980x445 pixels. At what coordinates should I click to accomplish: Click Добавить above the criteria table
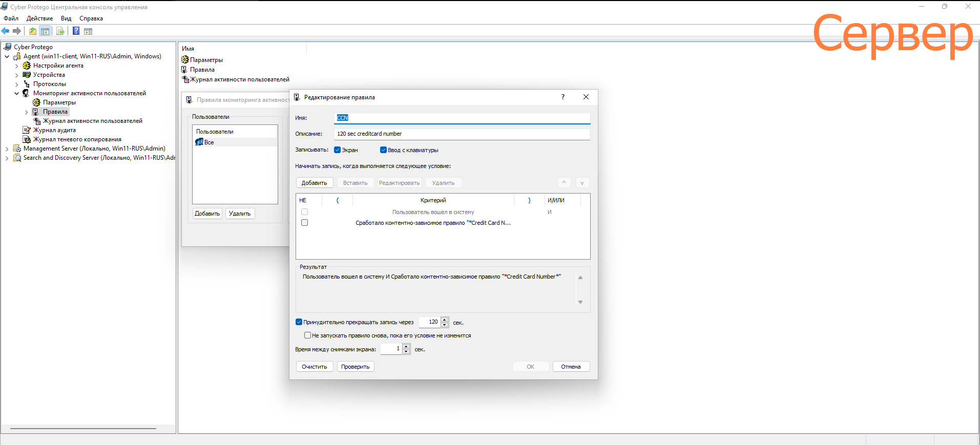[315, 183]
